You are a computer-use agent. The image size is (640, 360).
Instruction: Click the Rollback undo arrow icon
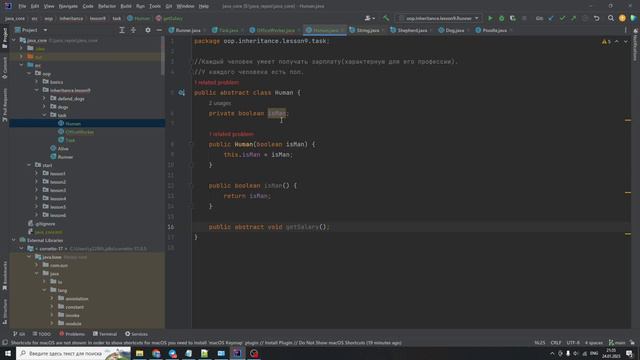(x=597, y=18)
